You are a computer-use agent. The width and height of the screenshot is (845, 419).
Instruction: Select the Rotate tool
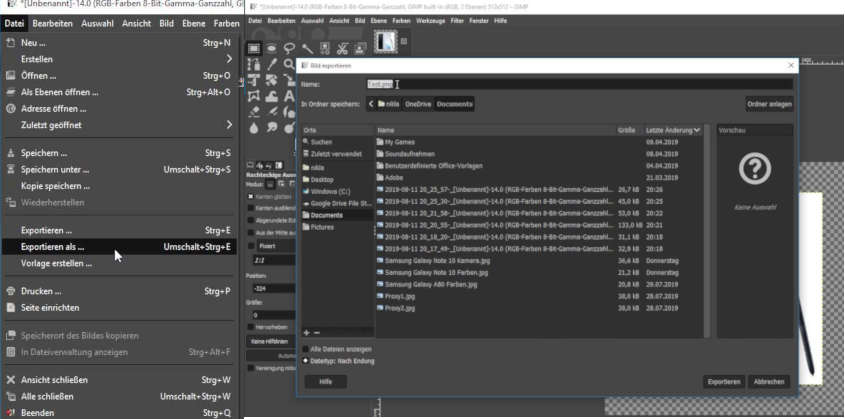[x=272, y=80]
